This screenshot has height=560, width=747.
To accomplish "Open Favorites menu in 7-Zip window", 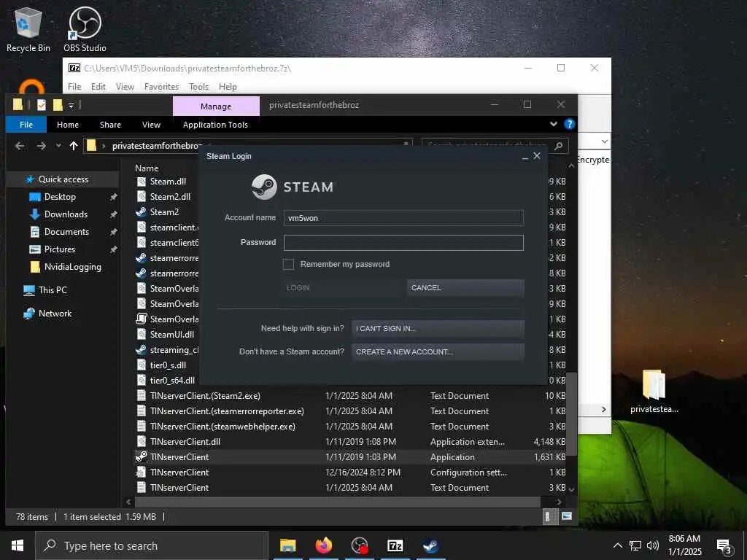I will 161,87.
